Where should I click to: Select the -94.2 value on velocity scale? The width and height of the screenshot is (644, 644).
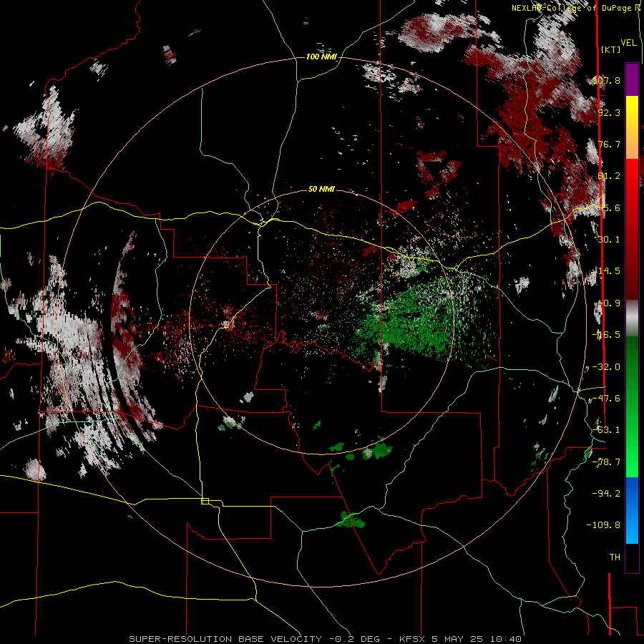point(607,494)
